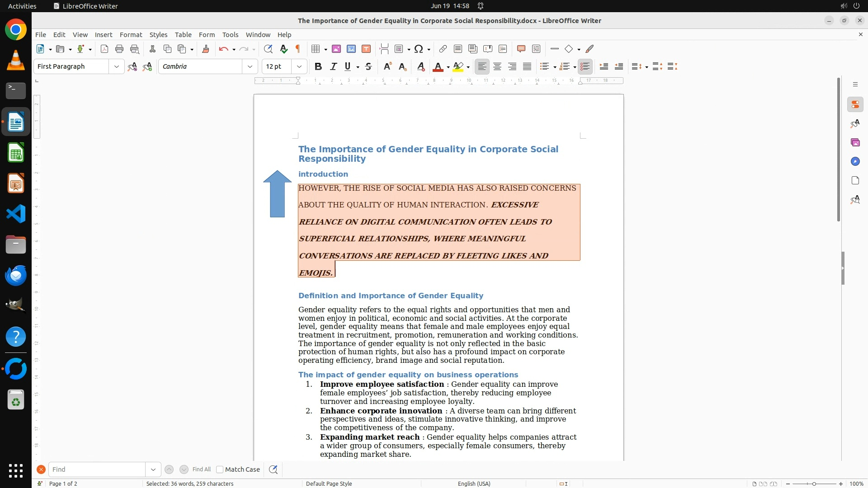Insert a special character (Omega icon)
868x488 pixels.
pos(419,49)
